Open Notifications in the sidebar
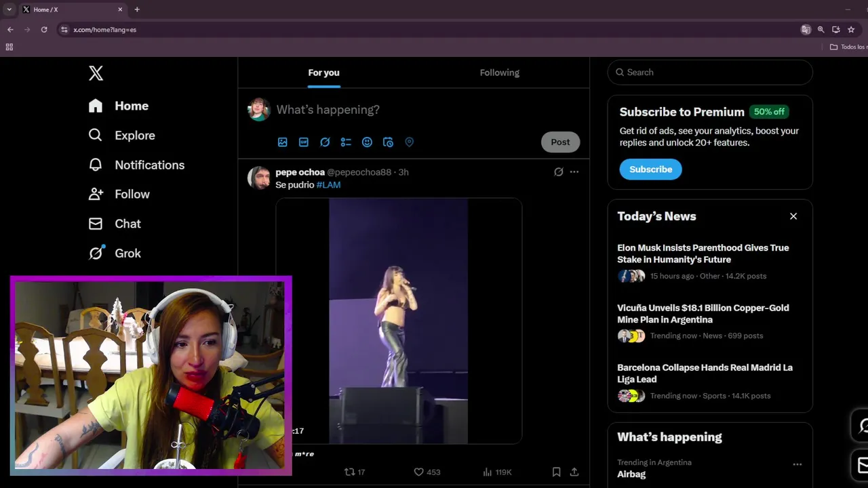The image size is (868, 488). (136, 165)
